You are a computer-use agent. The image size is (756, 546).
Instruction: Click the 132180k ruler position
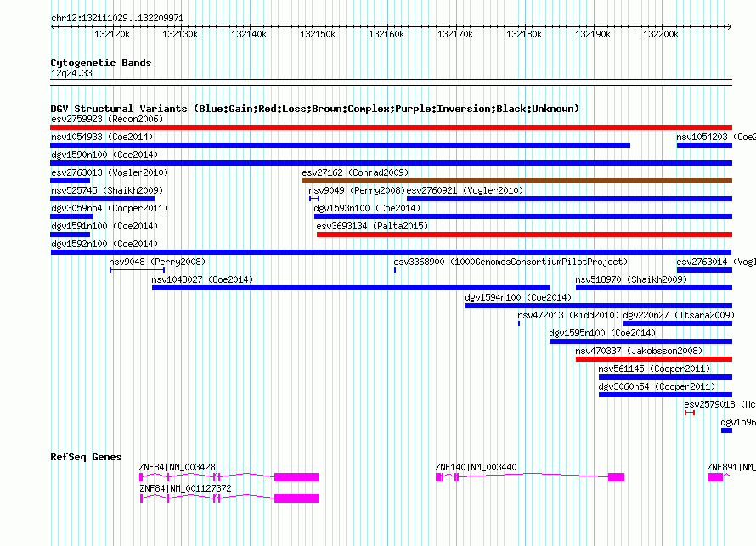click(x=524, y=34)
